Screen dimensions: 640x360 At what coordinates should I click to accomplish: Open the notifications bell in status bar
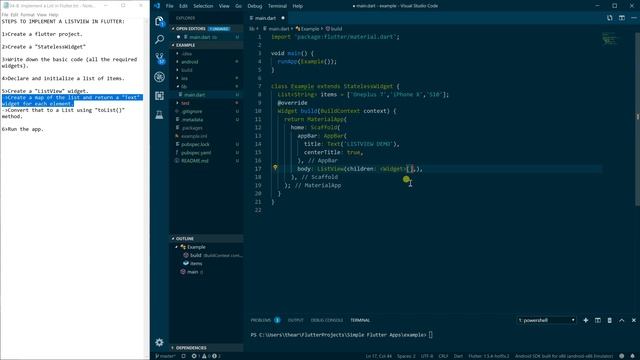point(632,356)
